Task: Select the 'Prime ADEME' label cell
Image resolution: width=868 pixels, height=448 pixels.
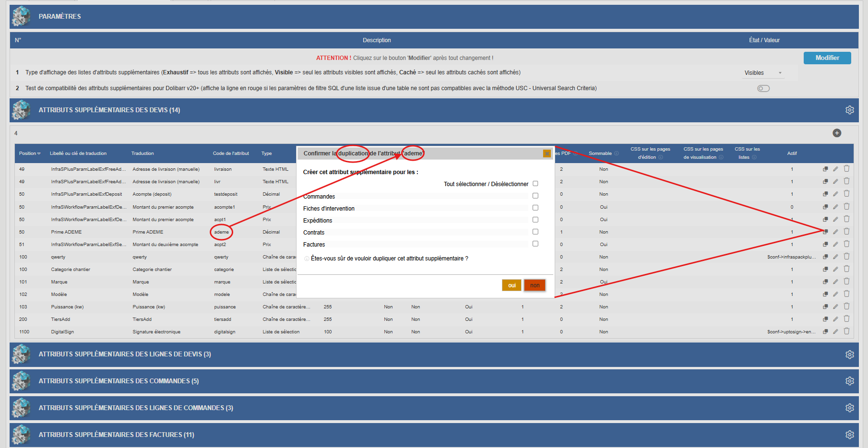Action: point(66,232)
